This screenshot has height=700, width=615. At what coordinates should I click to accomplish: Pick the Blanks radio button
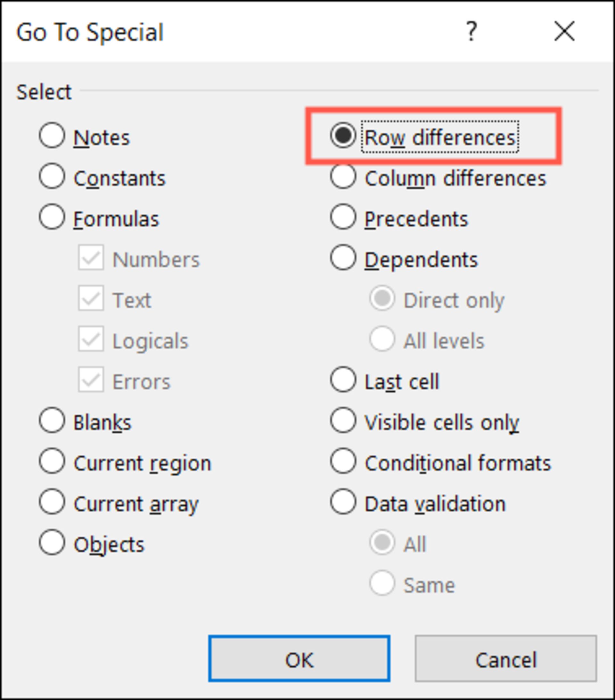pos(52,420)
